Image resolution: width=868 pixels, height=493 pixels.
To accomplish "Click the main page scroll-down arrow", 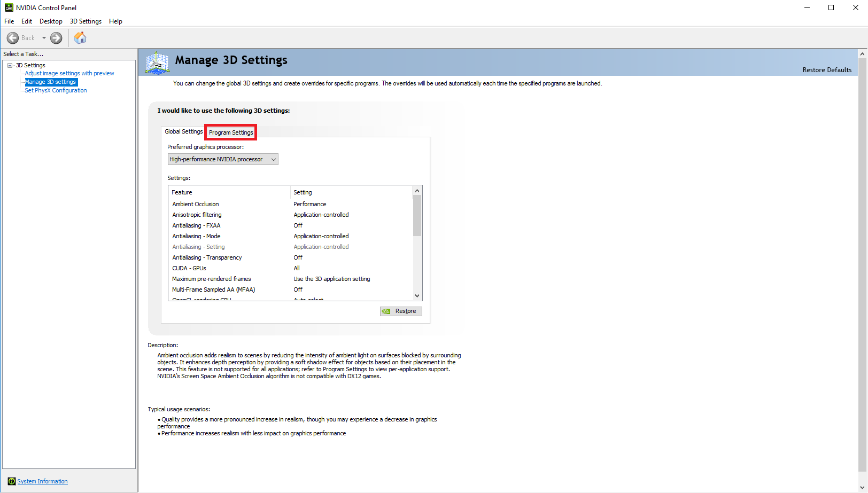I will (862, 487).
